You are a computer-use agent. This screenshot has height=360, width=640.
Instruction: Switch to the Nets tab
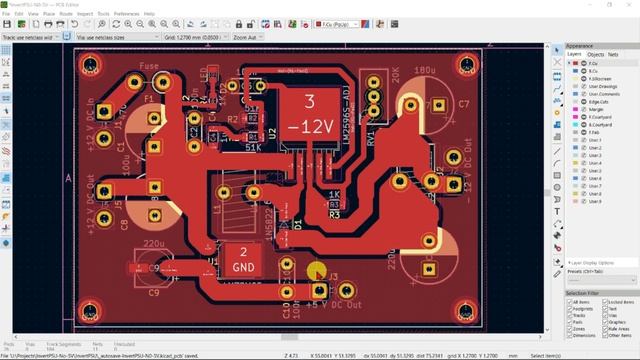click(x=613, y=54)
